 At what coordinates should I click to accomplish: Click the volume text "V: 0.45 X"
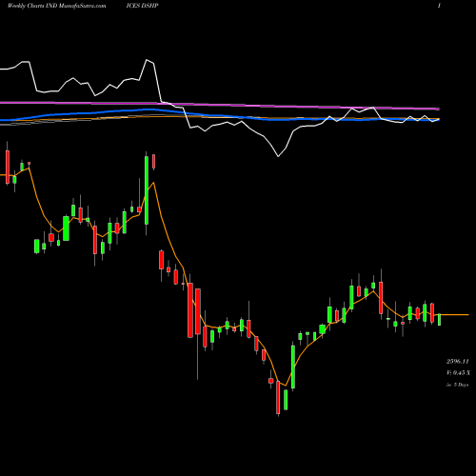[x=458, y=372]
